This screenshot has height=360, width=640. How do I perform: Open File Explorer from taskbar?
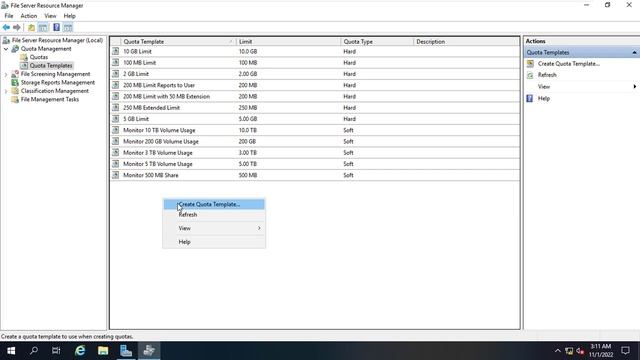coord(103,351)
